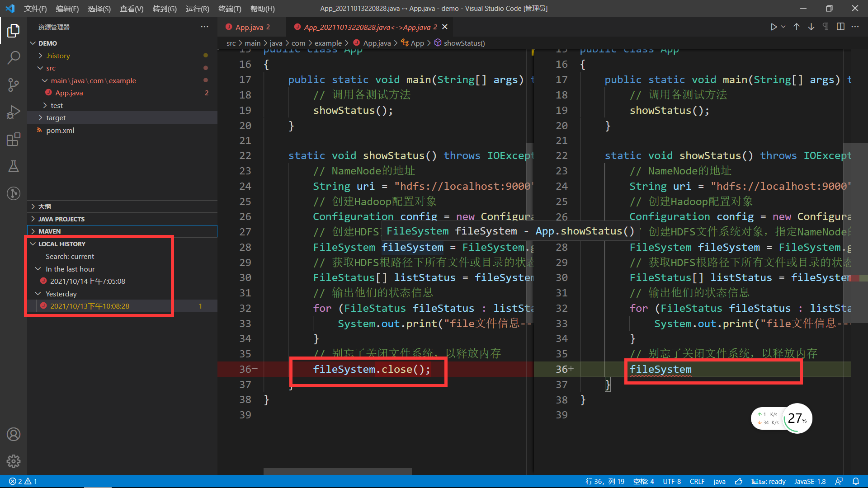Go to previous change arrow
The width and height of the screenshot is (868, 488).
[797, 27]
